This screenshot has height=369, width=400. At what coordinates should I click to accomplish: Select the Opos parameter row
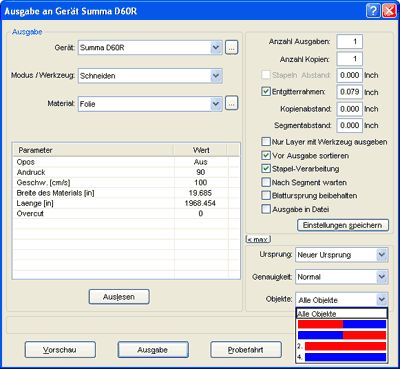[x=126, y=162]
